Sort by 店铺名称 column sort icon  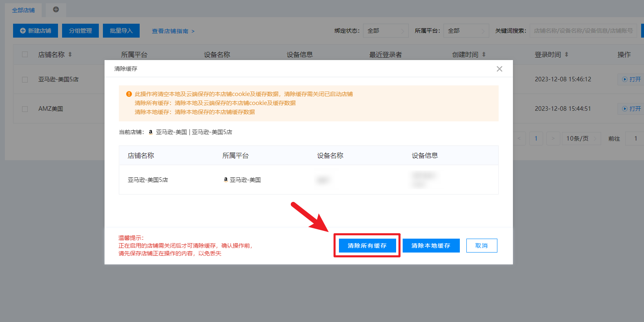click(70, 54)
